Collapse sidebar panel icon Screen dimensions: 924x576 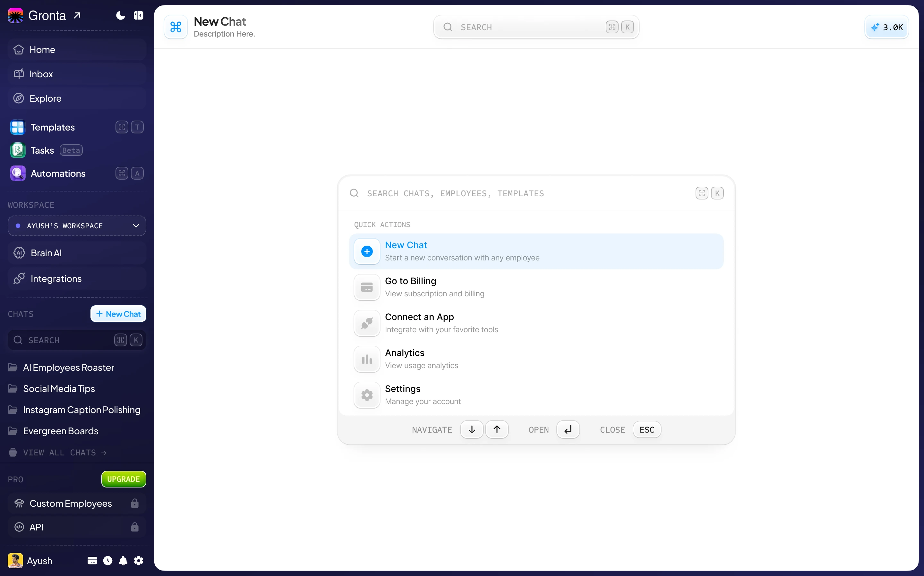[138, 16]
